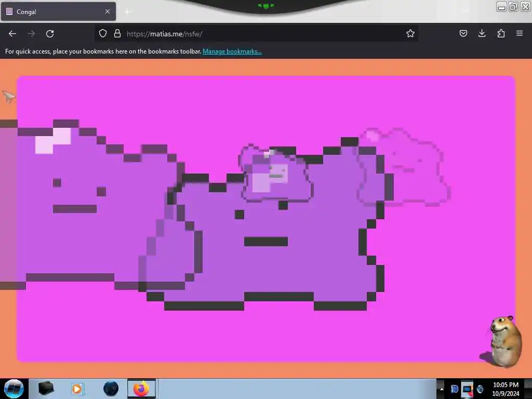Open a new tab with plus button
Image resolution: width=532 pixels, height=399 pixels.
127,12
